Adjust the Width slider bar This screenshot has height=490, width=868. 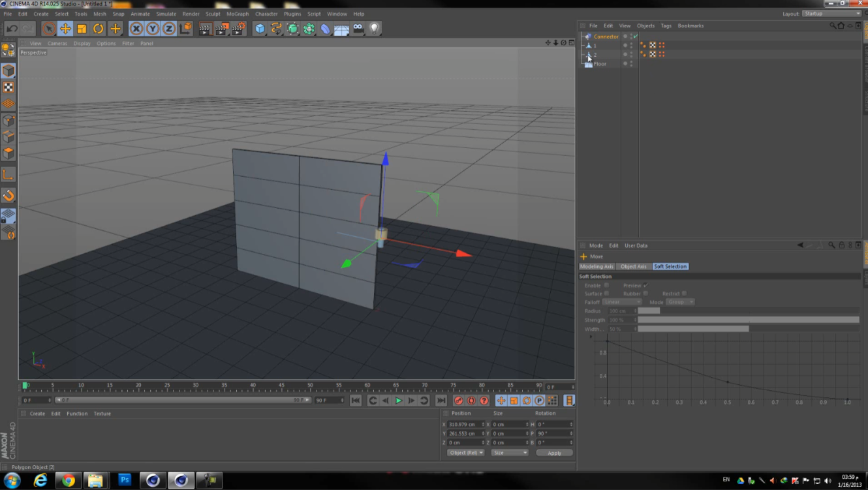[749, 329]
